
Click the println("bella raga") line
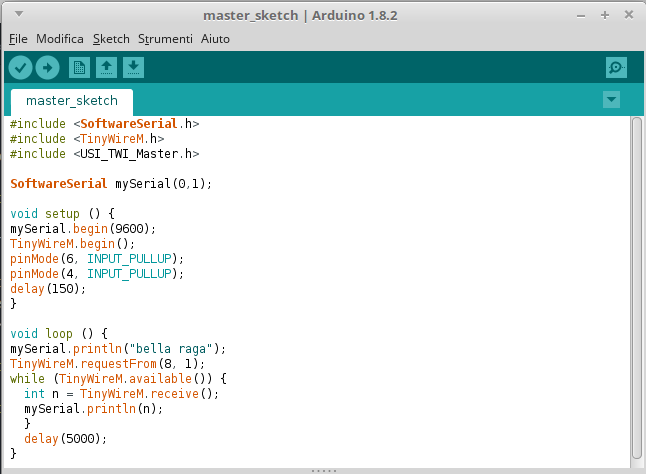click(x=118, y=349)
